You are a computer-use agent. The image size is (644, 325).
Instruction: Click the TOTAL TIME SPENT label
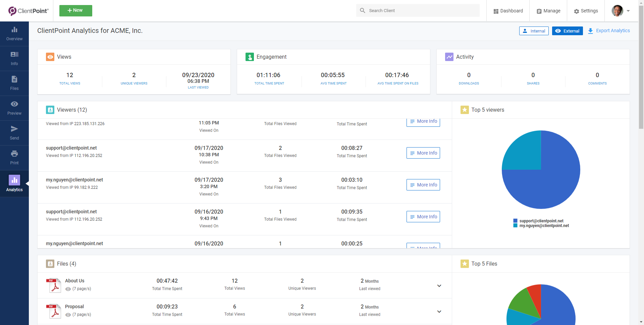(x=269, y=84)
